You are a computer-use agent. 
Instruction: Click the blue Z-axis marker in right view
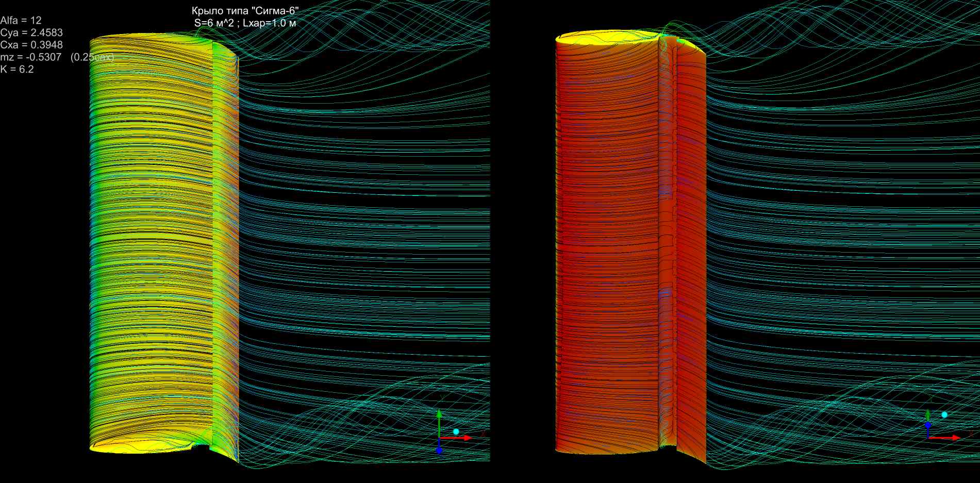pos(927,425)
